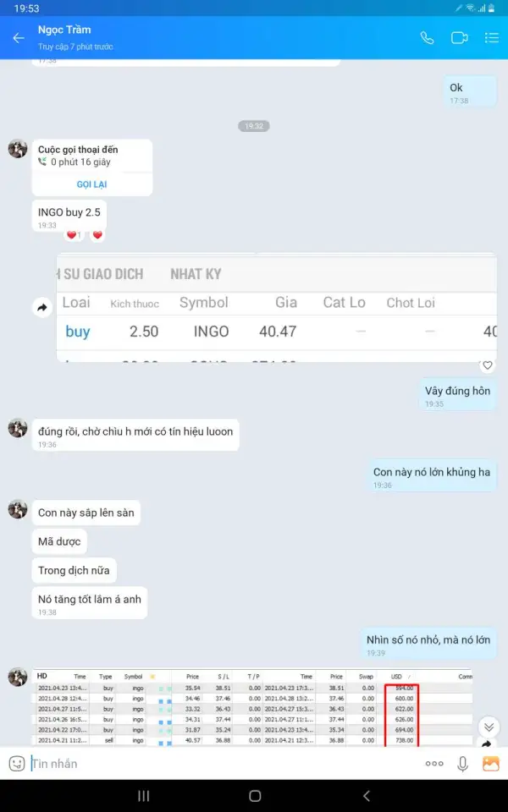Start a video call from header
Screen dimensions: 508x812
tap(459, 38)
